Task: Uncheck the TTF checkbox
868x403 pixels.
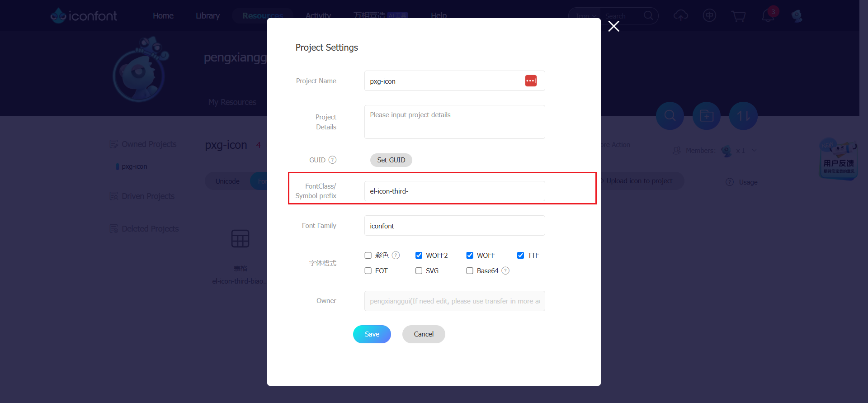Action: (520, 255)
